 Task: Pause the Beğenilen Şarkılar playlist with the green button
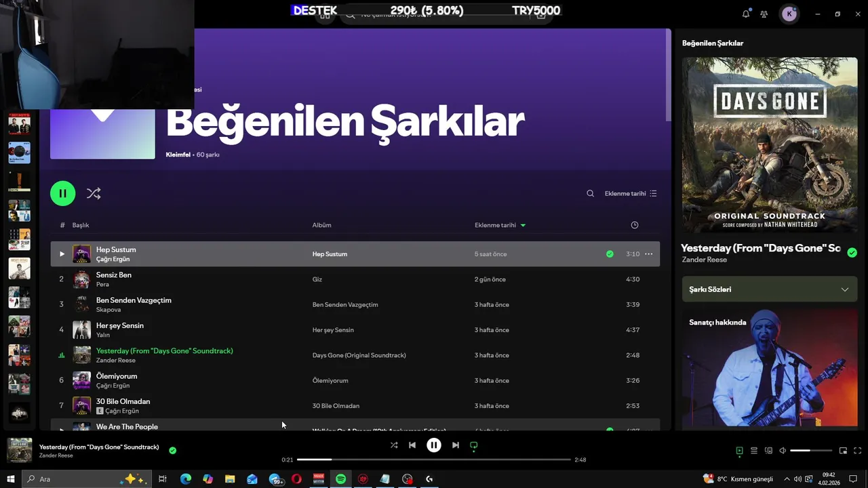point(62,193)
